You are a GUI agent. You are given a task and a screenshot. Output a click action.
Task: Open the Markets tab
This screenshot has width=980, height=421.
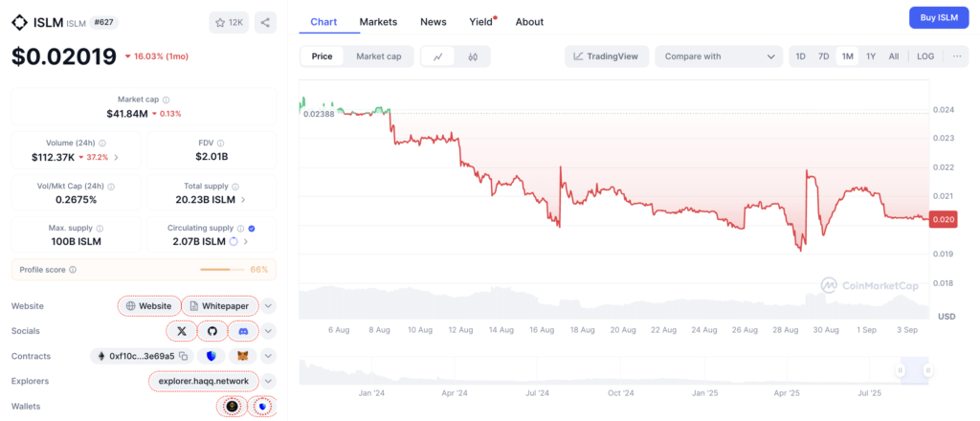(x=378, y=22)
